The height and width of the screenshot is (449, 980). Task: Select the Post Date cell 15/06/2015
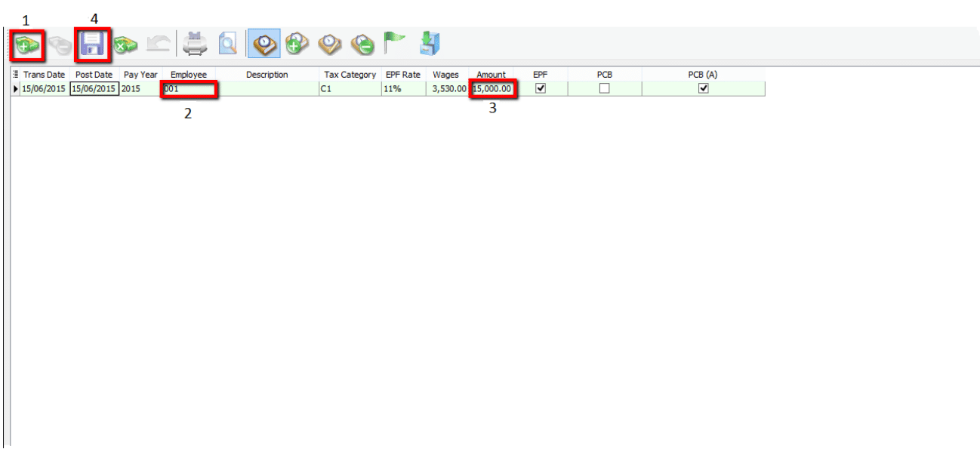click(94, 89)
